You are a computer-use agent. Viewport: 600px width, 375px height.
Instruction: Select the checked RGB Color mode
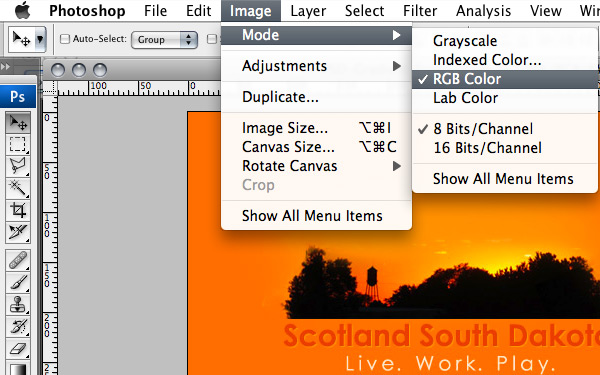pyautogui.click(x=505, y=79)
